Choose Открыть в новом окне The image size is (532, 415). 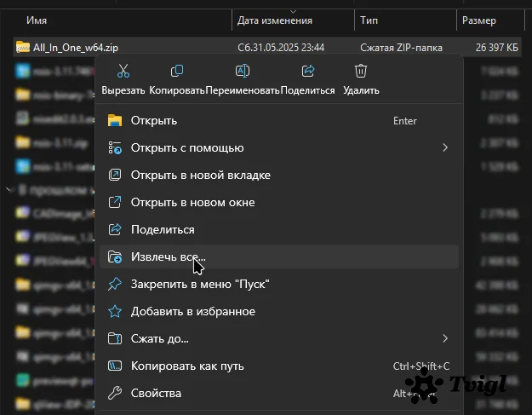pos(192,203)
